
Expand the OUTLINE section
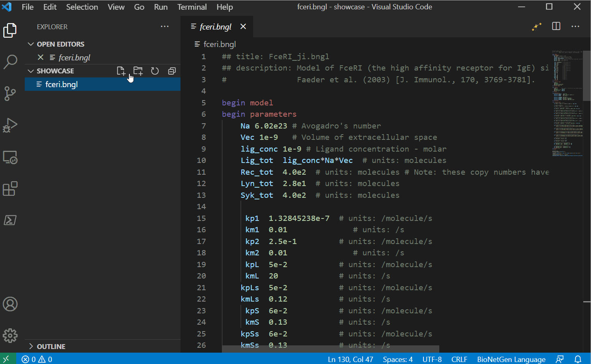tap(31, 347)
